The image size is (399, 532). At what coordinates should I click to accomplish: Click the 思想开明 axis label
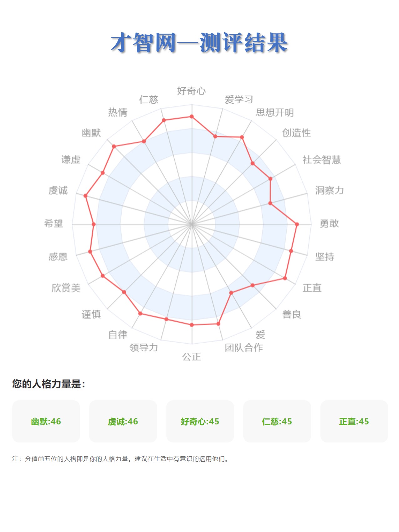click(274, 112)
